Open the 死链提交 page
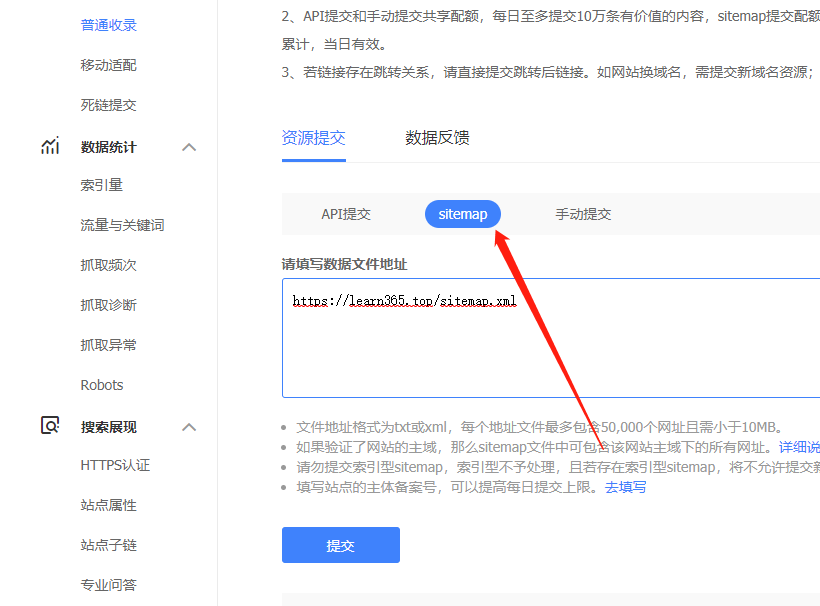This screenshot has height=606, width=820. [108, 105]
